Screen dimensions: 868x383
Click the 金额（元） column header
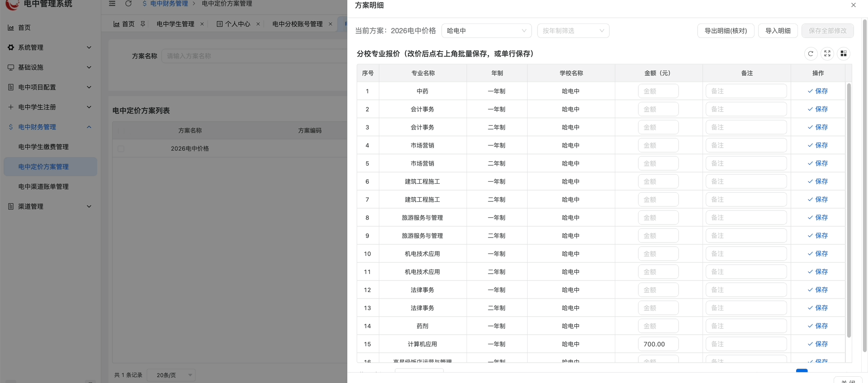(659, 73)
